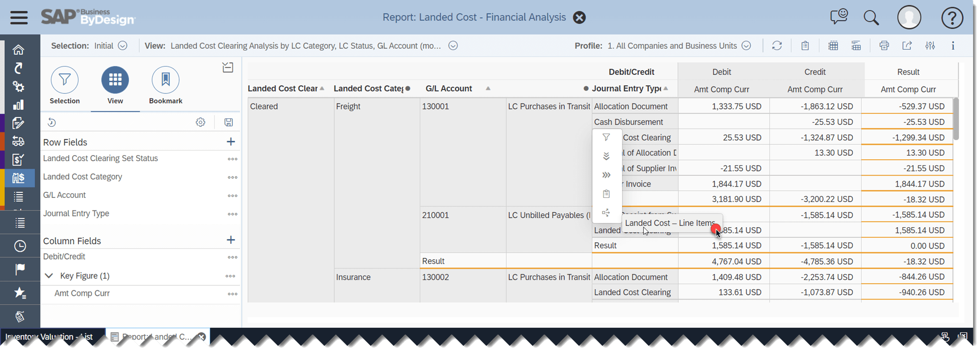Viewport: 980px width, 353px height.
Task: Open the Profile dropdown arrow
Action: (746, 46)
